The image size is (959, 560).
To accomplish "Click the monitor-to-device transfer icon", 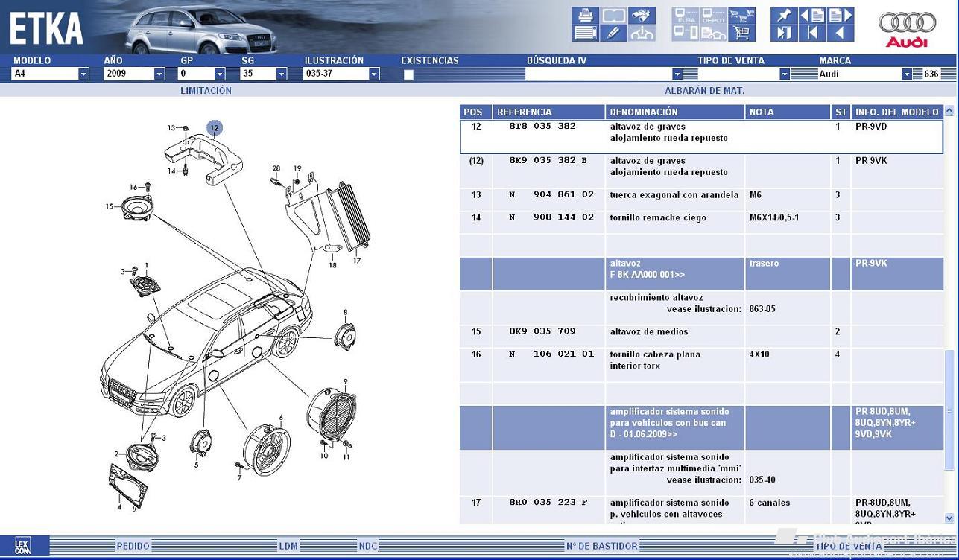I will 685,33.
